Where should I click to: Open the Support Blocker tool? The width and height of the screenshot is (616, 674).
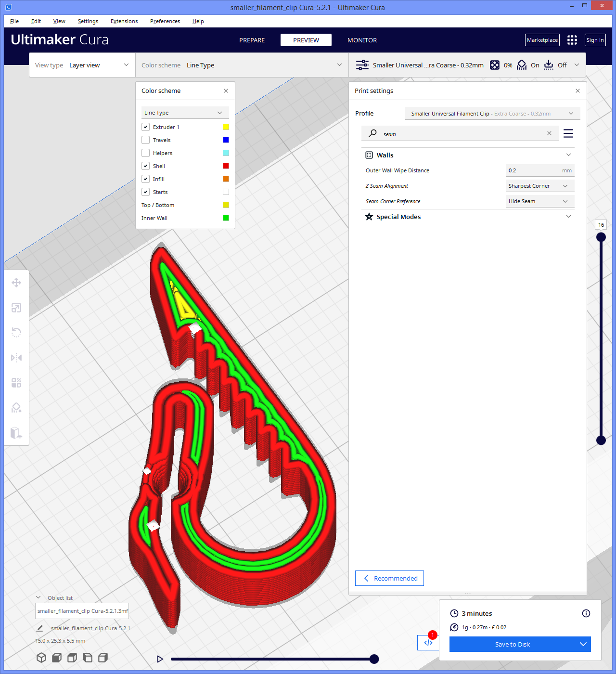pyautogui.click(x=16, y=408)
